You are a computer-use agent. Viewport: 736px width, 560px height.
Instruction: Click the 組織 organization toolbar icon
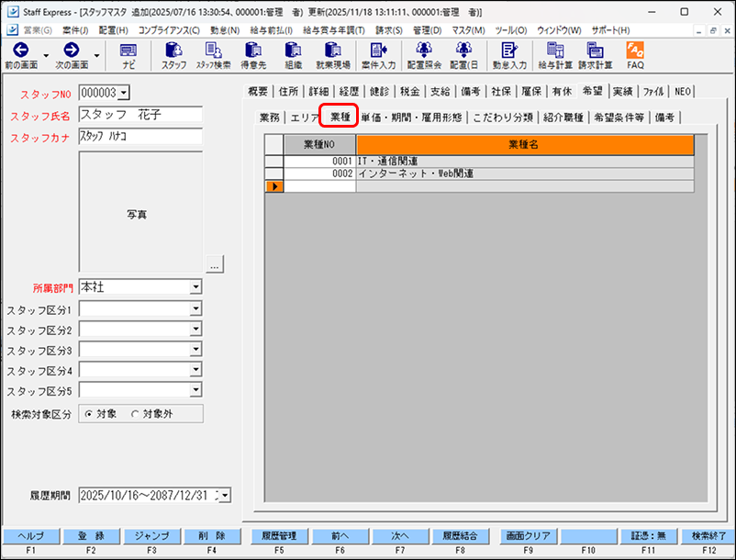[293, 55]
